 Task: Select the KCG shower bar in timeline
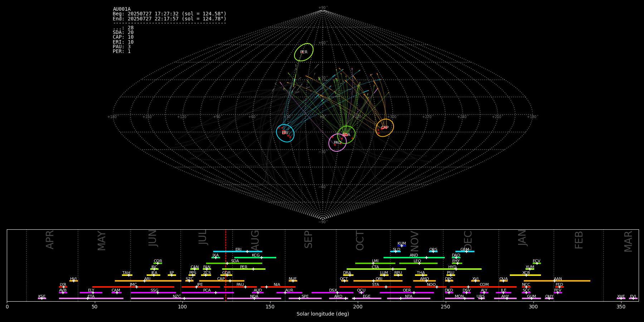coord(255,257)
